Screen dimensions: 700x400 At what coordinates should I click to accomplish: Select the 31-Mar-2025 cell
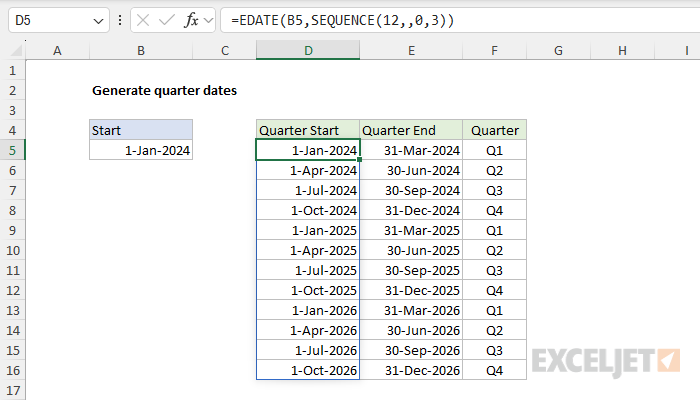pos(411,230)
